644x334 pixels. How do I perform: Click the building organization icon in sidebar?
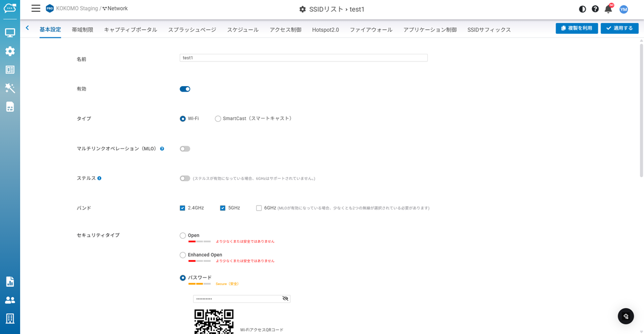[x=10, y=318]
